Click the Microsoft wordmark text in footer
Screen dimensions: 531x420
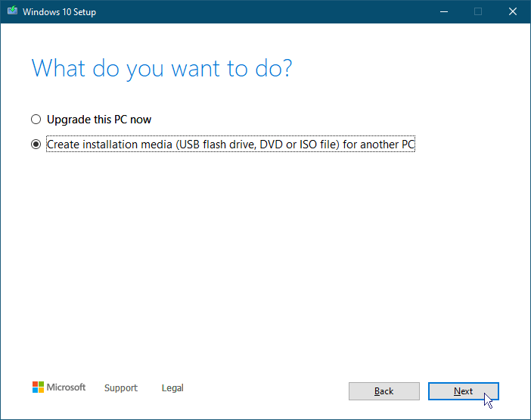[67, 387]
